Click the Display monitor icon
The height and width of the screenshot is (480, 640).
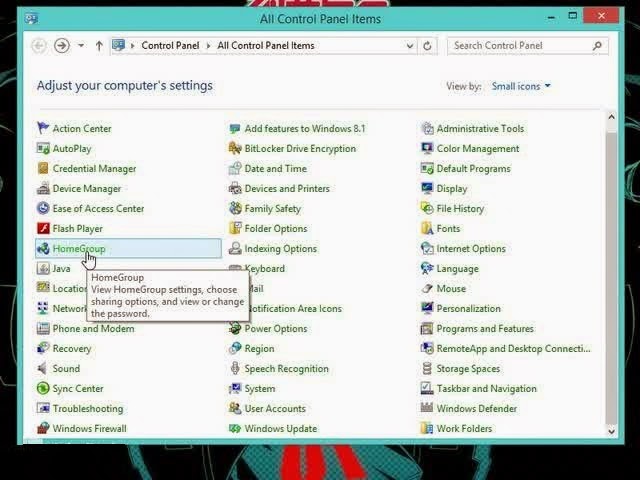point(427,188)
